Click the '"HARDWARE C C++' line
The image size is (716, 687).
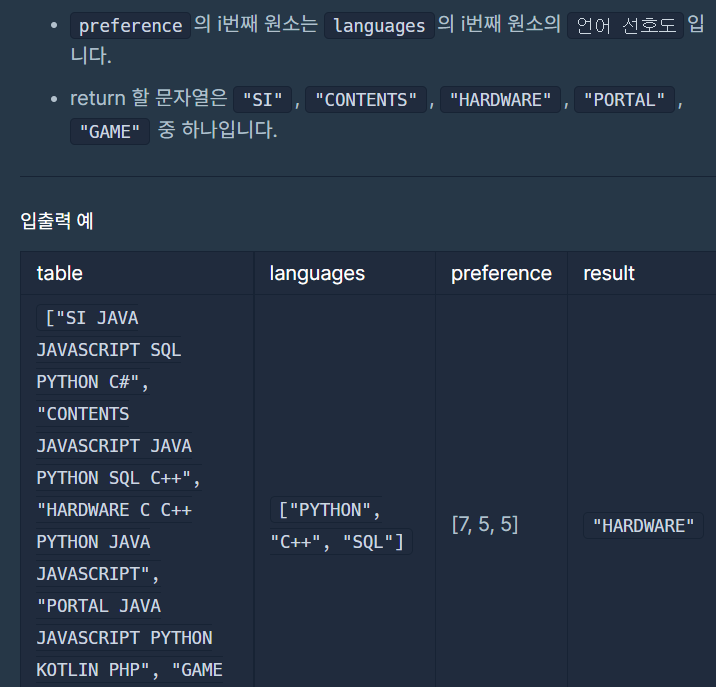click(x=114, y=510)
